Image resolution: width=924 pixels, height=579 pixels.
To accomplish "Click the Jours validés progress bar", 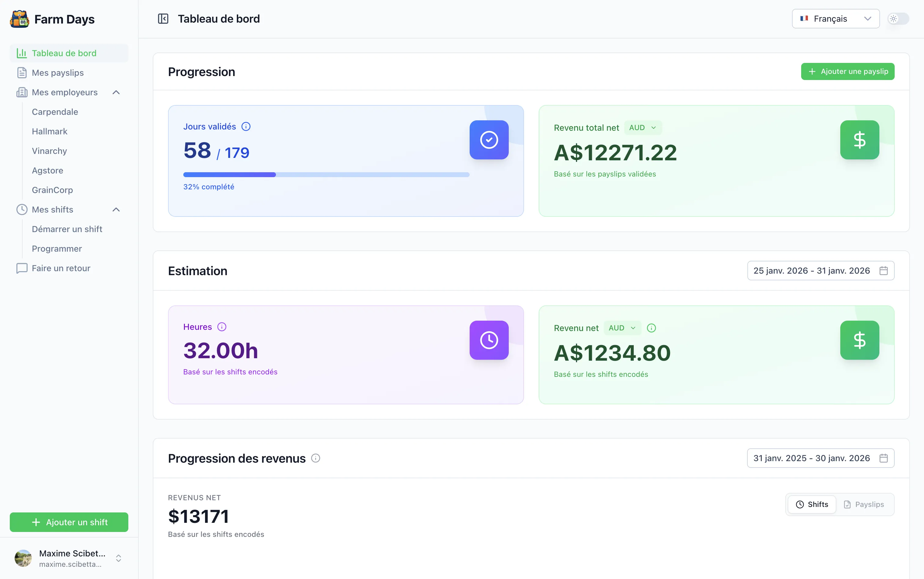I will (326, 175).
